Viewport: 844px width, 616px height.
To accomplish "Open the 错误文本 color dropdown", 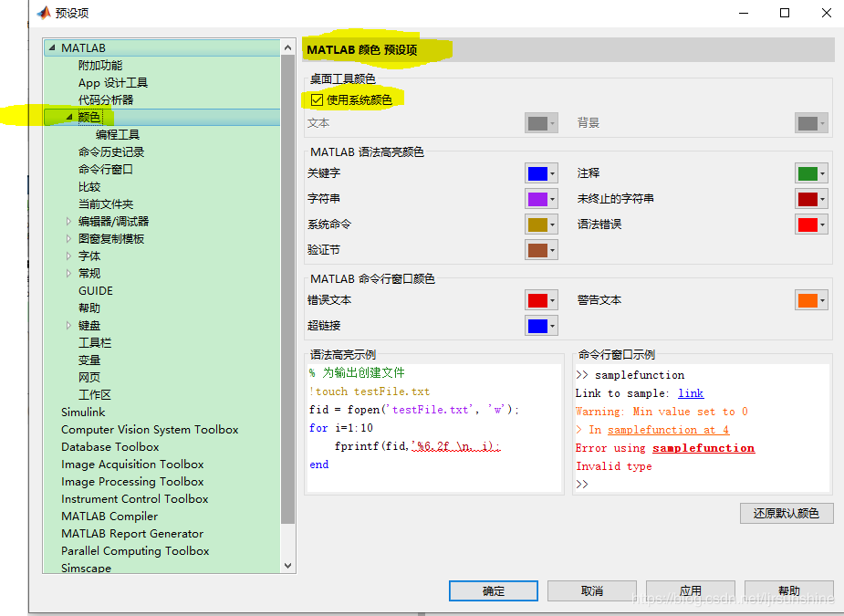I will point(541,300).
